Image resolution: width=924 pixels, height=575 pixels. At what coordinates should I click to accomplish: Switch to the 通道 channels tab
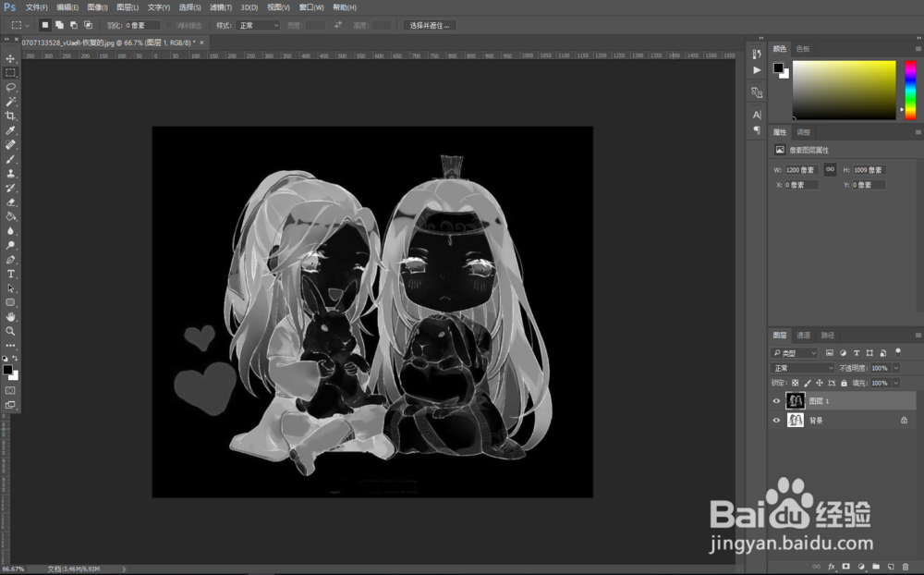(804, 335)
